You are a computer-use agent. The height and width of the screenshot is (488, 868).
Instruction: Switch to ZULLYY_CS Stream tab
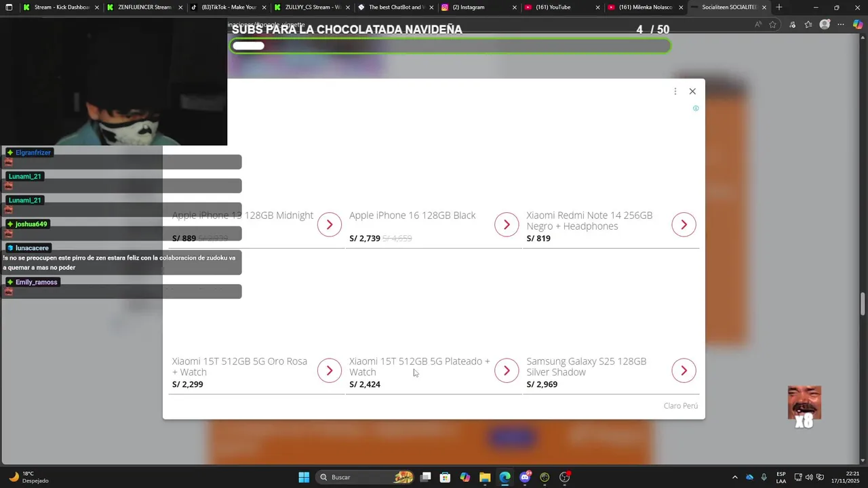coord(311,7)
